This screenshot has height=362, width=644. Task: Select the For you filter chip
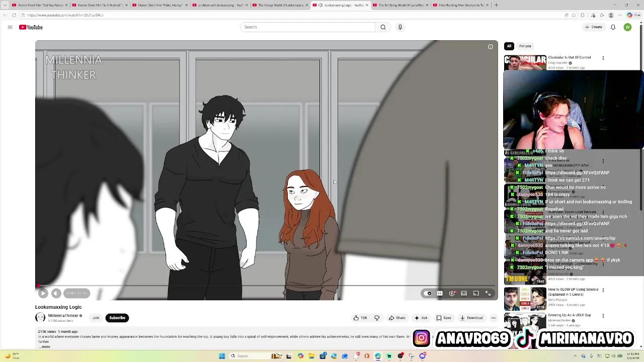click(525, 46)
